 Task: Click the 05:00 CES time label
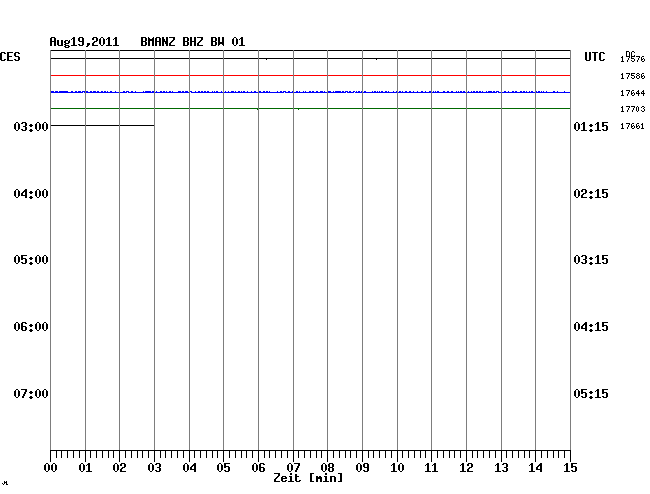click(31, 260)
